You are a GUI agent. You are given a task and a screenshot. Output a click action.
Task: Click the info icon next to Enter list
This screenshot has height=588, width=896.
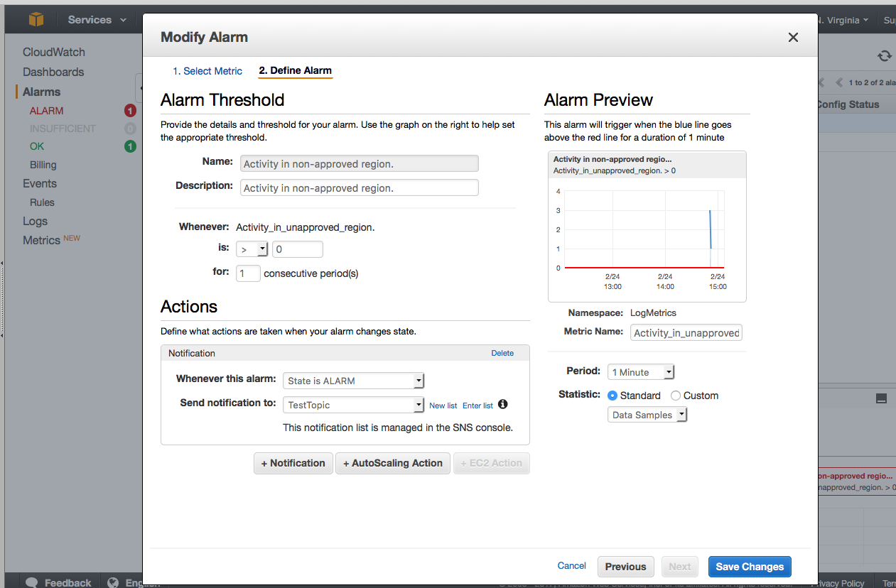point(503,404)
